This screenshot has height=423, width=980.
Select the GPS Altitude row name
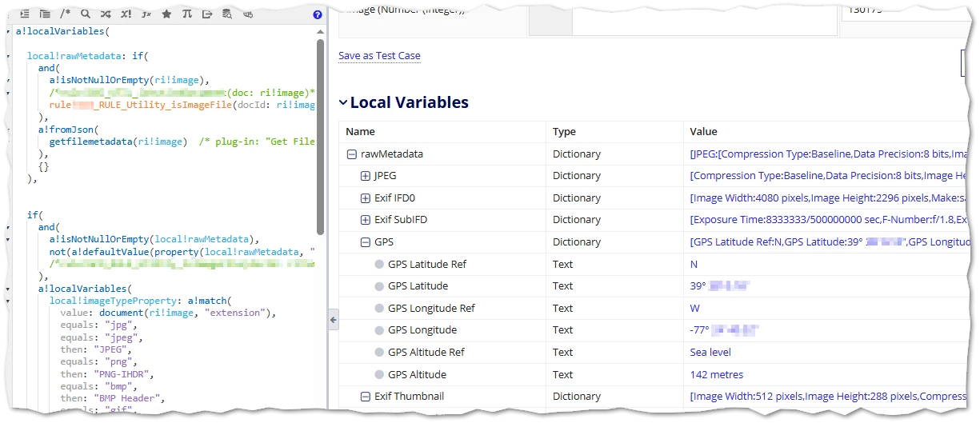tap(417, 374)
